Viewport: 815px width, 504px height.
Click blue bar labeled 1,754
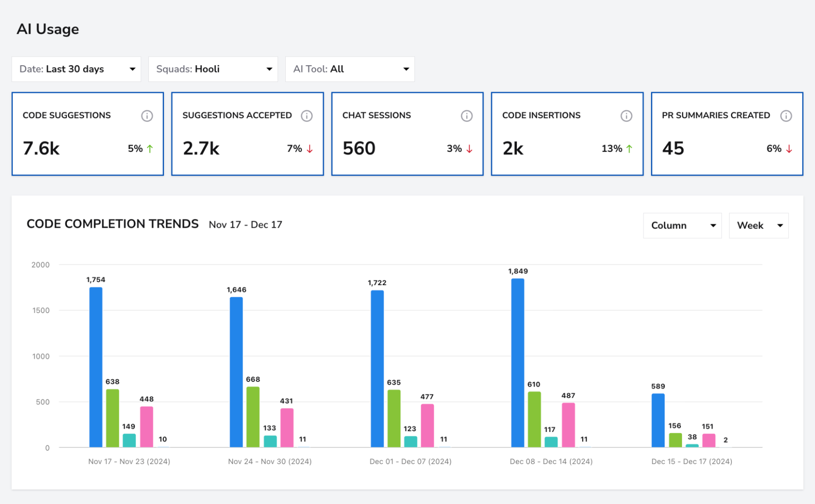[96, 367]
